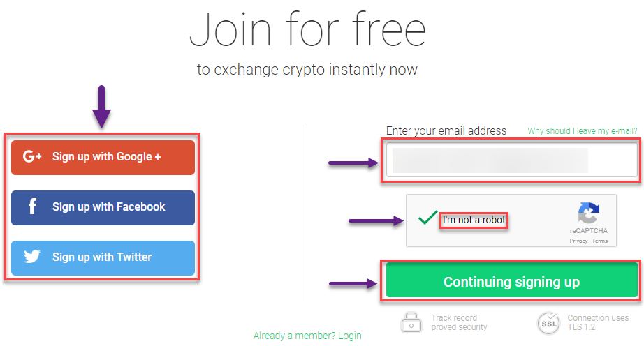Viewport: 644px width, 346px height.
Task: Click the SSL badge icon
Action: pos(549,323)
